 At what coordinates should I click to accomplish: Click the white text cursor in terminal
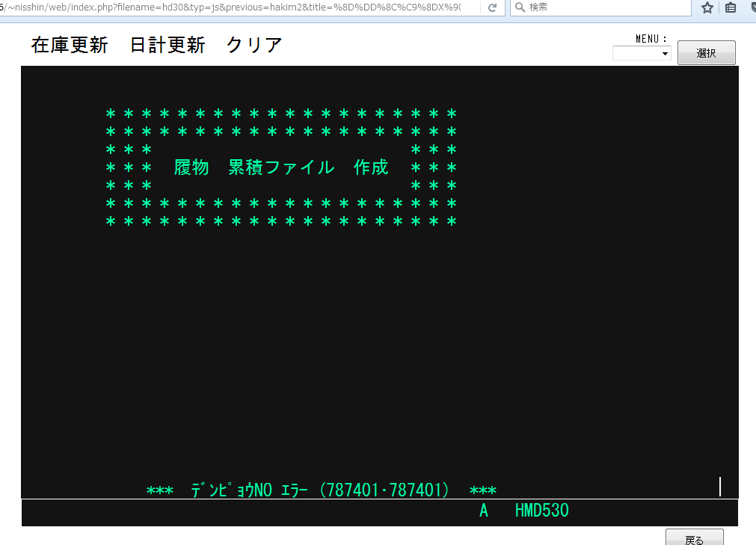pyautogui.click(x=720, y=487)
